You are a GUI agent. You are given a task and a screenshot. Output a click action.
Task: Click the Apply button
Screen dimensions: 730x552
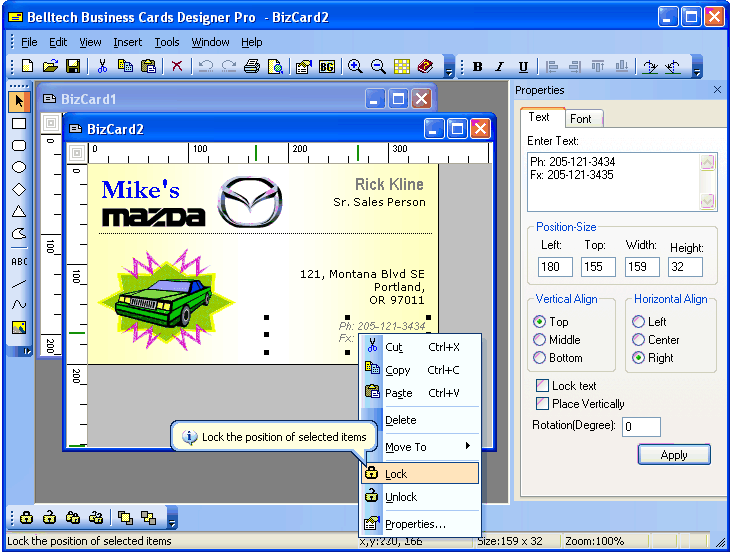[x=674, y=455]
